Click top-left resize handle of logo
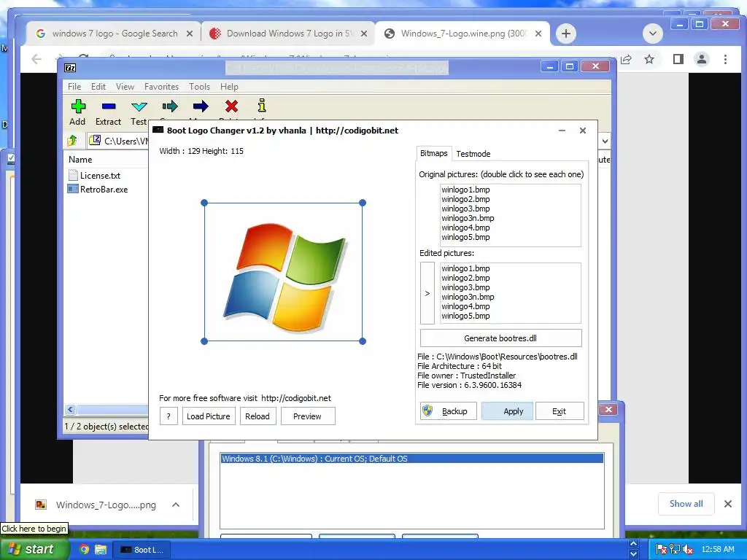 (204, 203)
